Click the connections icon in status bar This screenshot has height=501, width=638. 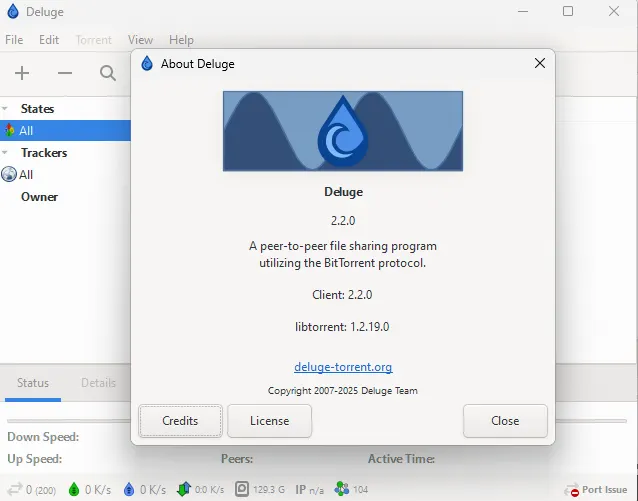pyautogui.click(x=15, y=490)
